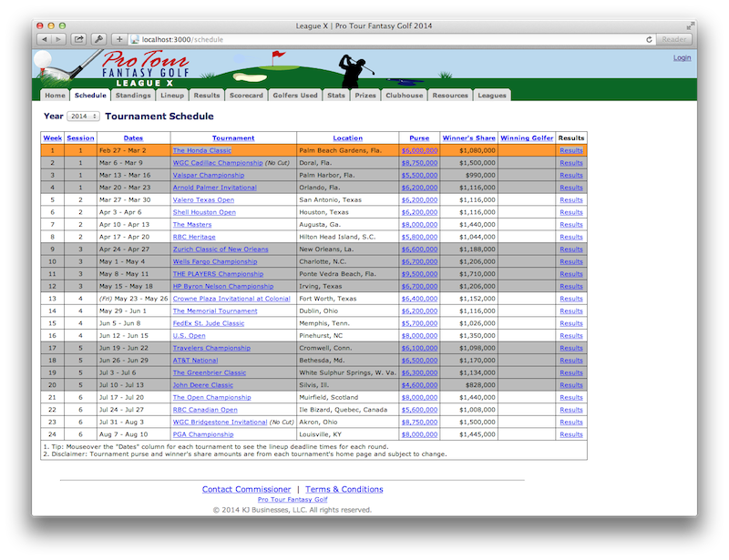The image size is (729, 560).
Task: Open the Year 2014 dropdown
Action: (x=84, y=117)
